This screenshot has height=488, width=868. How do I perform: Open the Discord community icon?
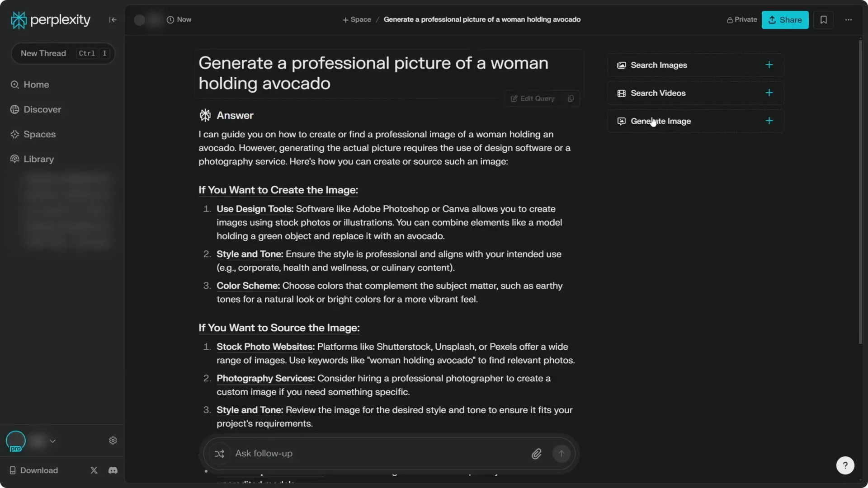113,470
